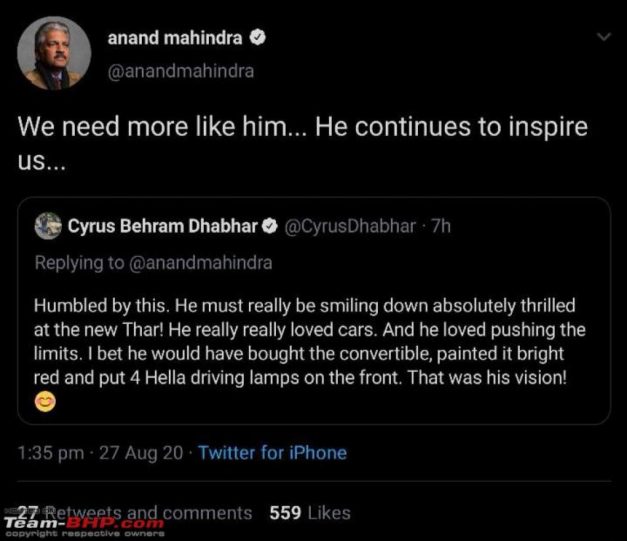Open anand mahindra's profile avatar

coord(54,54)
